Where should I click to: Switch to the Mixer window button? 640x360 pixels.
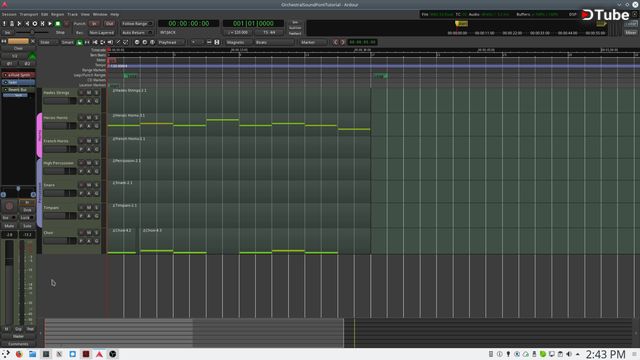pyautogui.click(x=631, y=33)
